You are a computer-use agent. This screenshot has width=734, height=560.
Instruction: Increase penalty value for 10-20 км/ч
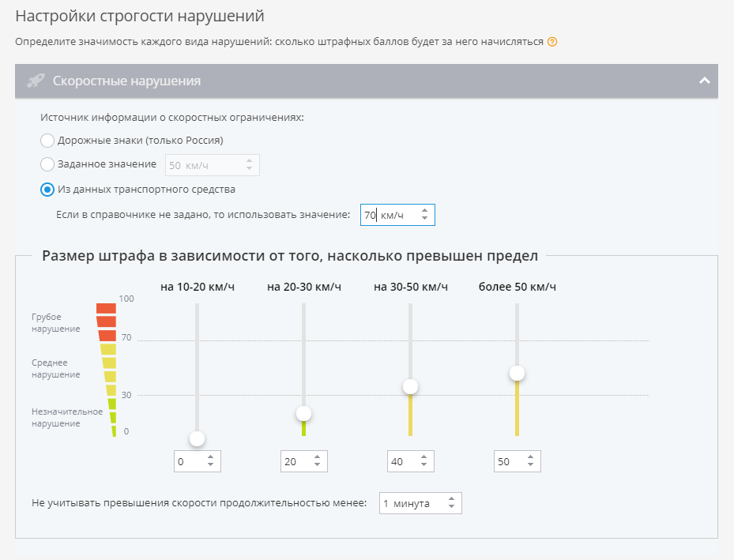(x=210, y=458)
